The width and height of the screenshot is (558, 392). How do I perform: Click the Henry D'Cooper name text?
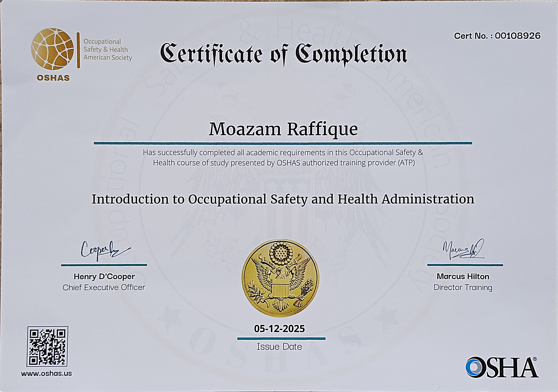[104, 276]
